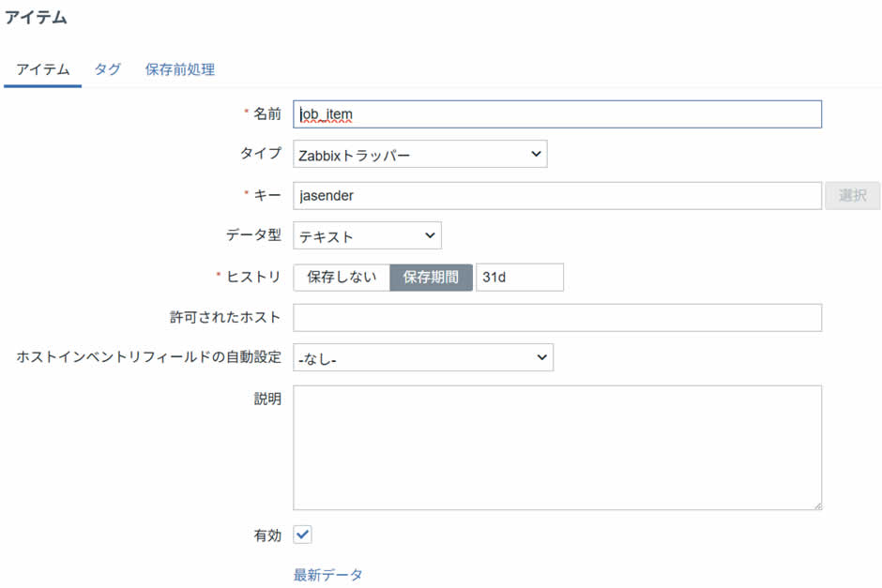Viewport: 882px width, 588px height.
Task: Toggle the 有効 checkbox off
Action: click(x=302, y=535)
